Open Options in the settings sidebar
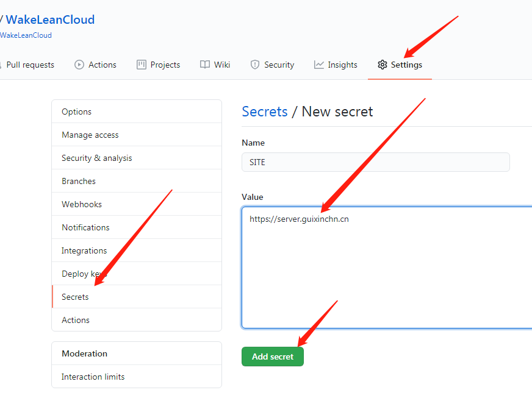Screen dimensions: 532x415 coord(76,112)
